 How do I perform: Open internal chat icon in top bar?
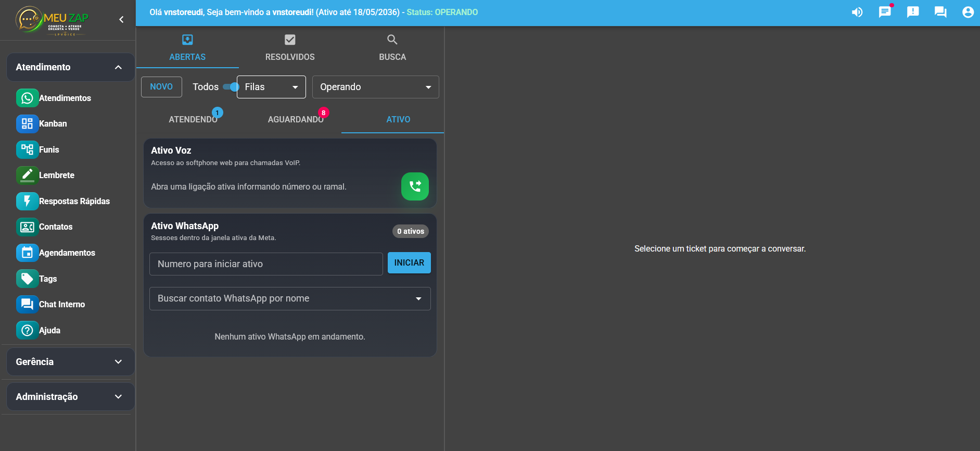click(x=940, y=12)
